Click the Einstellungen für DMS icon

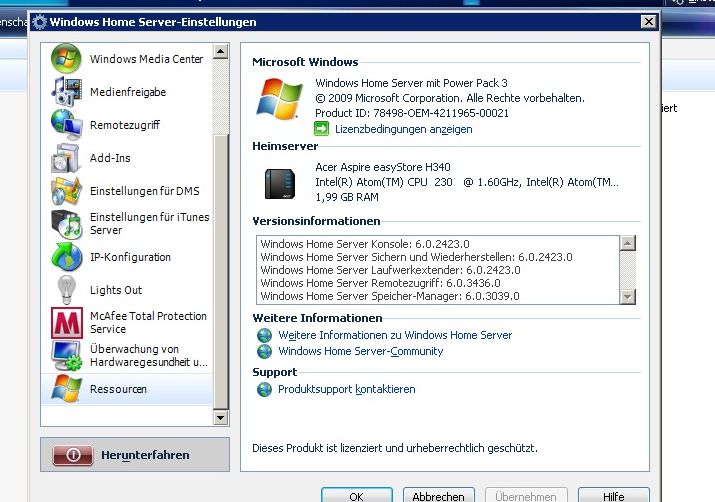[x=66, y=191]
